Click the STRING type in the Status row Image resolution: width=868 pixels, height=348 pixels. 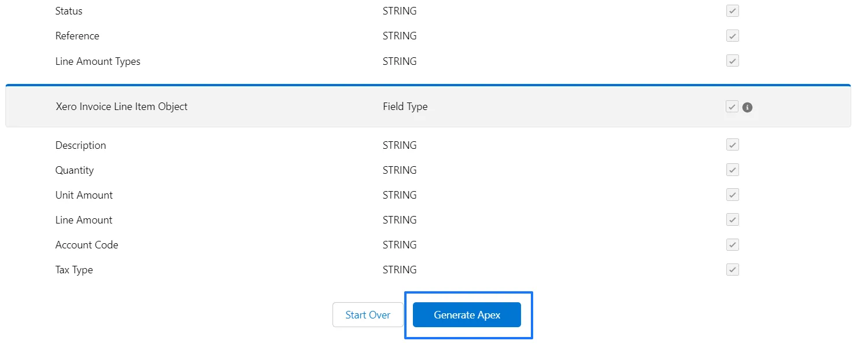pyautogui.click(x=400, y=11)
